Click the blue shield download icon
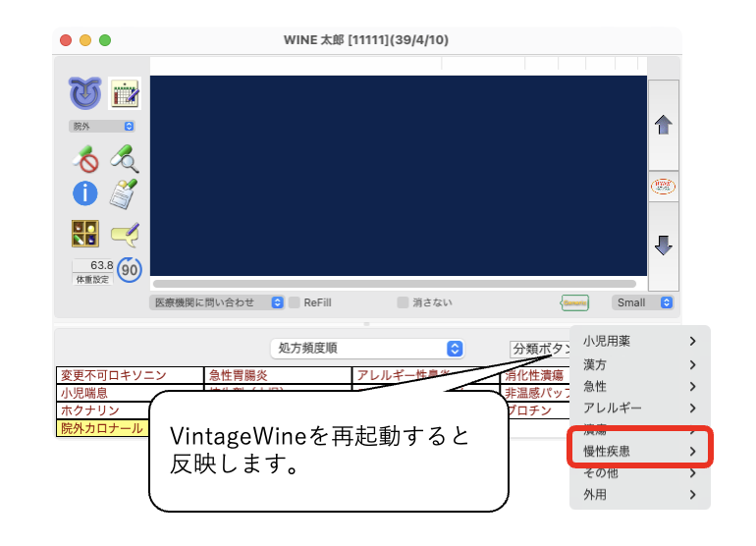 [x=84, y=93]
